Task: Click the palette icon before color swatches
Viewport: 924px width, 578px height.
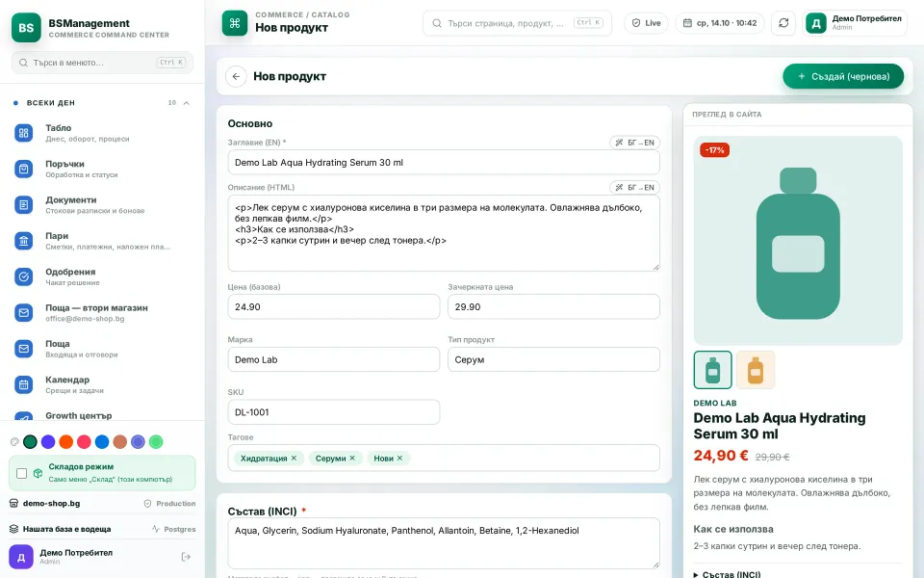Action: point(14,442)
